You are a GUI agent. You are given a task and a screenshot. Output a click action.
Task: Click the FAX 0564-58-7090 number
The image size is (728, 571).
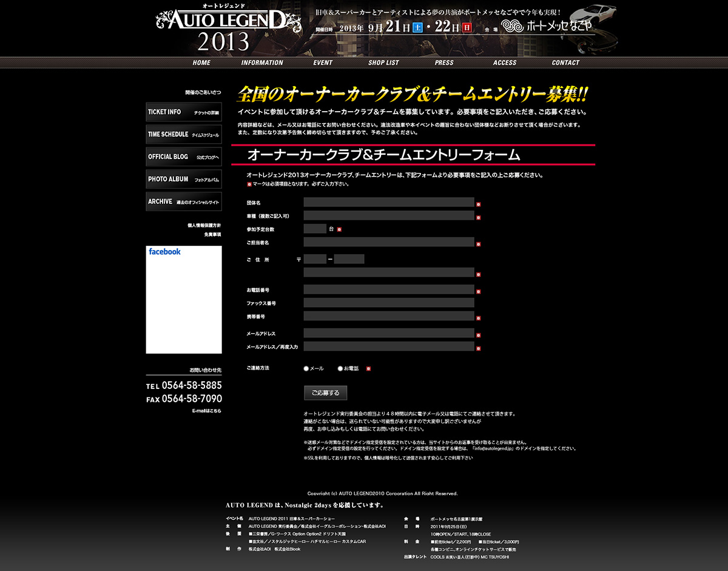184,399
